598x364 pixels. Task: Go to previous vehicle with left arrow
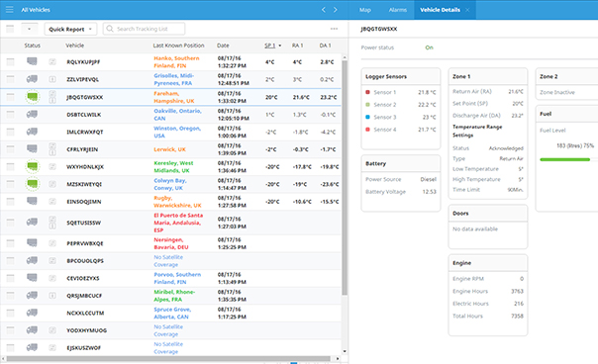point(324,10)
